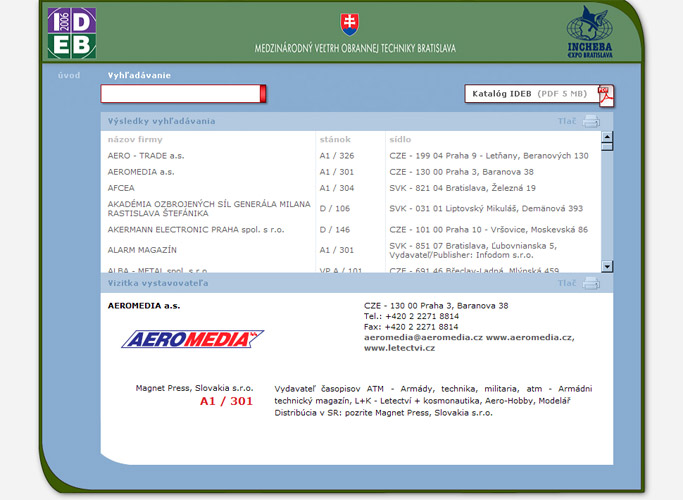This screenshot has width=683, height=500.
Task: Focus the search input field
Action: pyautogui.click(x=180, y=94)
